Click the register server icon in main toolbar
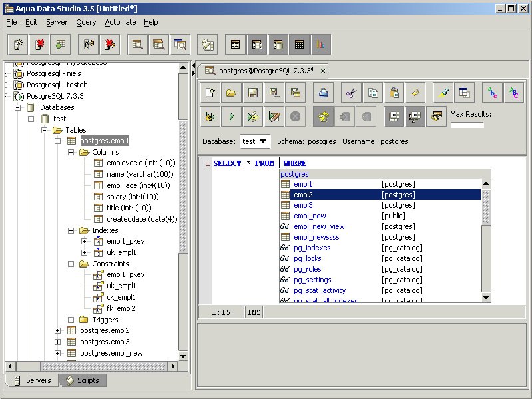This screenshot has width=532, height=399. (x=18, y=45)
